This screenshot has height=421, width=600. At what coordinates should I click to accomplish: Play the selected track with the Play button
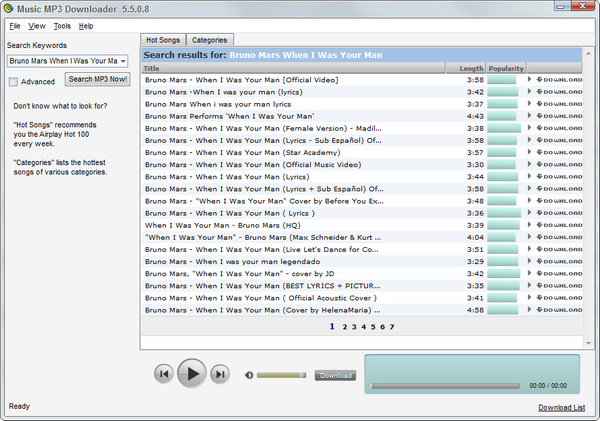point(192,373)
